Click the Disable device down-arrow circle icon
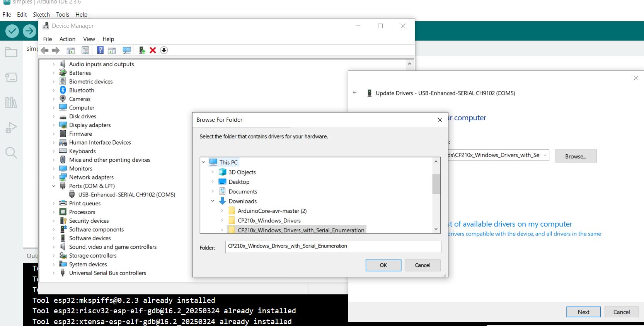644x326 pixels. pos(164,50)
